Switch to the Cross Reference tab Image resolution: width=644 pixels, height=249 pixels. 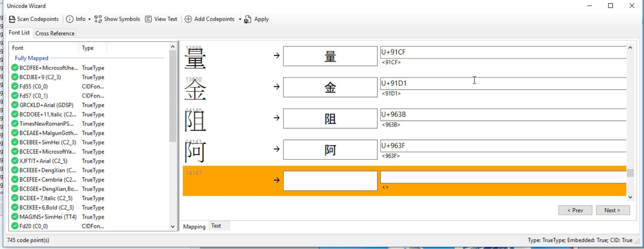55,33
